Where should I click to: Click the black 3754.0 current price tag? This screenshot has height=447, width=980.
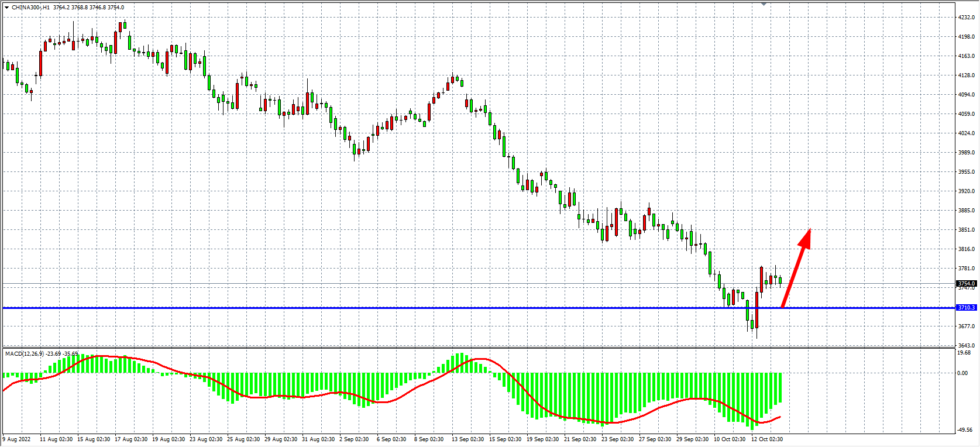pyautogui.click(x=966, y=284)
